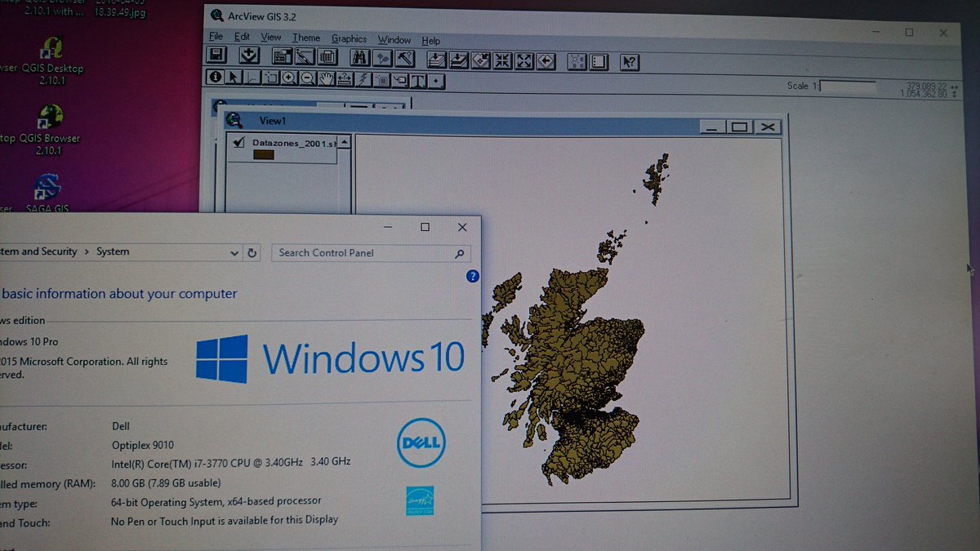Select the Measure ruler tool

344,79
